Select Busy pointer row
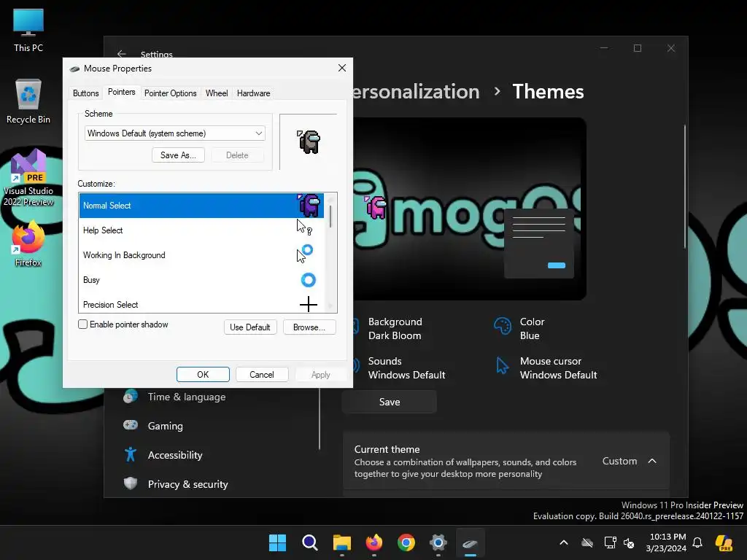Image resolution: width=747 pixels, height=560 pixels. point(201,280)
